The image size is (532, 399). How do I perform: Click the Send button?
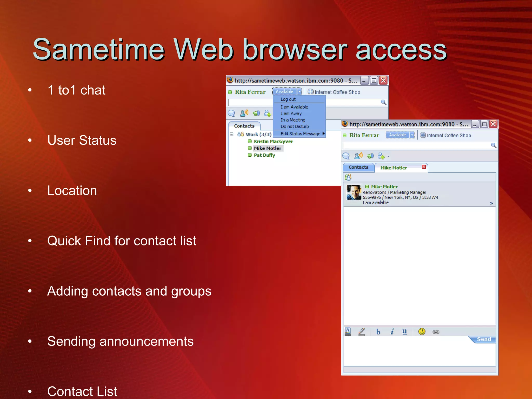[x=484, y=339]
